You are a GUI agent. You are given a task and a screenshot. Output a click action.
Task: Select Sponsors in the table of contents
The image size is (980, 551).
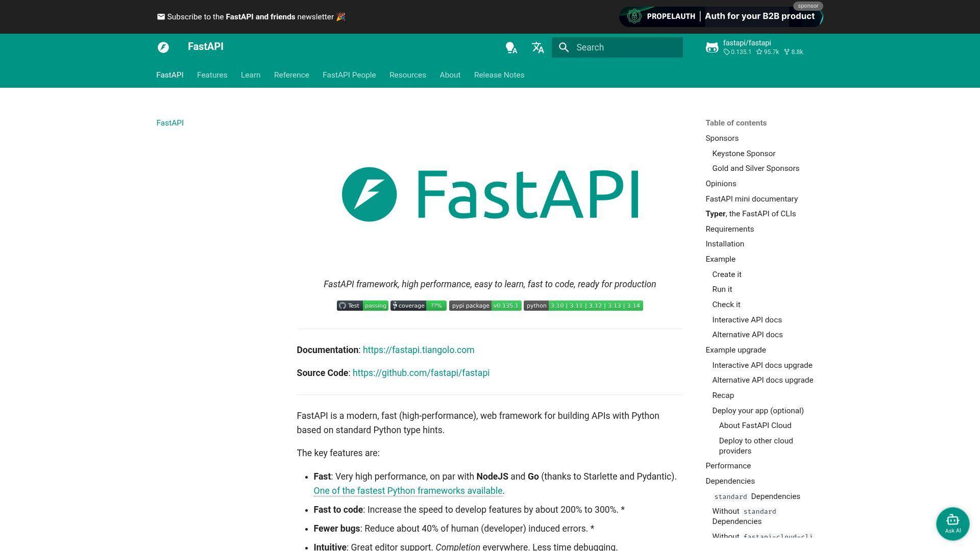[721, 138]
